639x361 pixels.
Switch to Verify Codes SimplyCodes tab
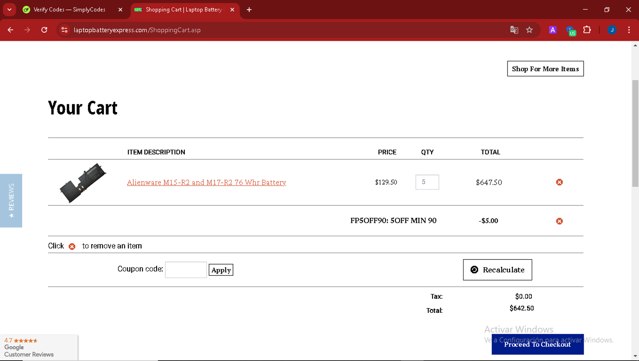pos(69,9)
